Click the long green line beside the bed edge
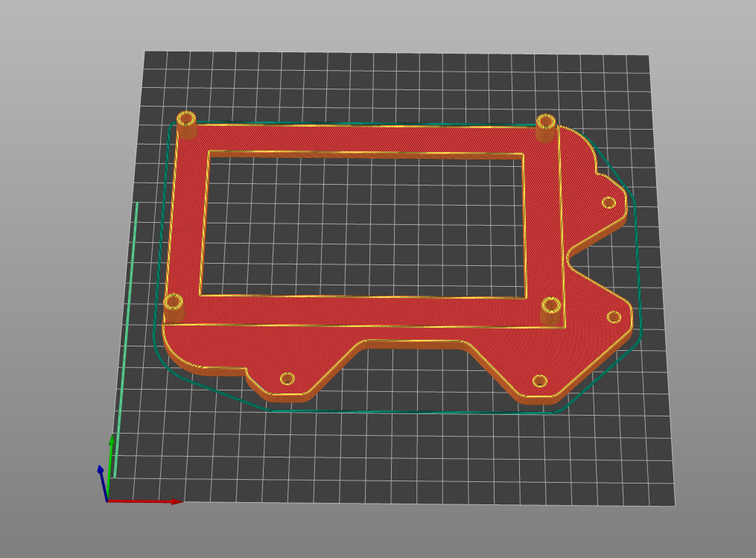 pos(127,340)
